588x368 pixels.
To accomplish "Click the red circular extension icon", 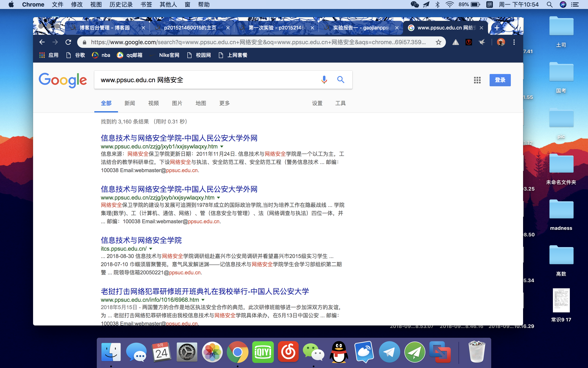I will [x=469, y=42].
